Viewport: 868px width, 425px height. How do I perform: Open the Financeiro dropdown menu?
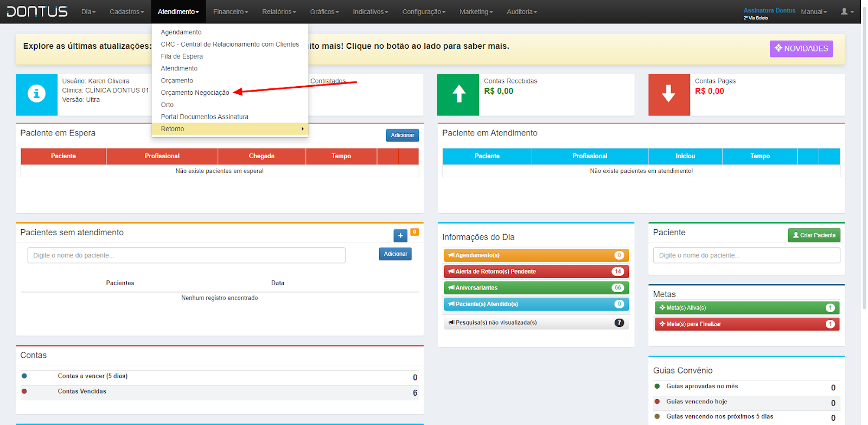(x=231, y=11)
